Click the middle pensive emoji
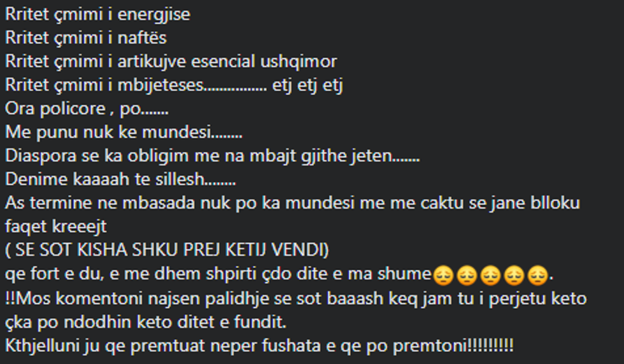The width and height of the screenshot is (624, 364). click(x=490, y=275)
